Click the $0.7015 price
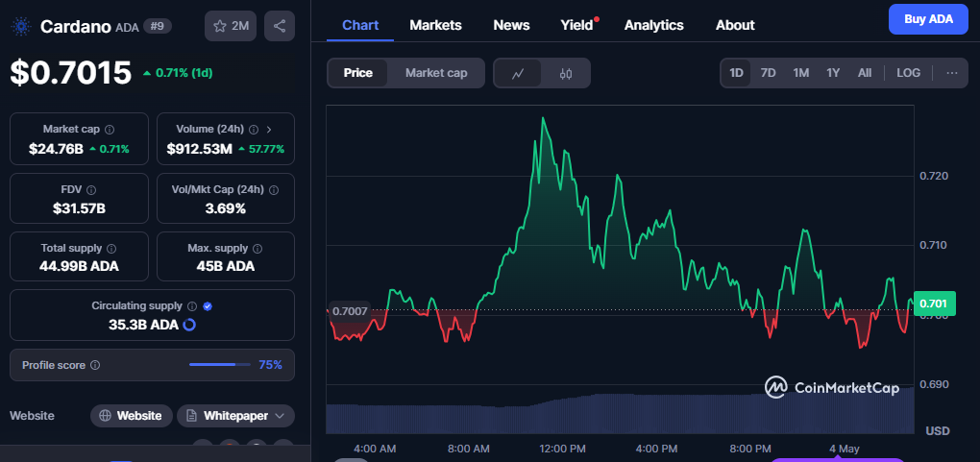The image size is (980, 462). tap(71, 73)
